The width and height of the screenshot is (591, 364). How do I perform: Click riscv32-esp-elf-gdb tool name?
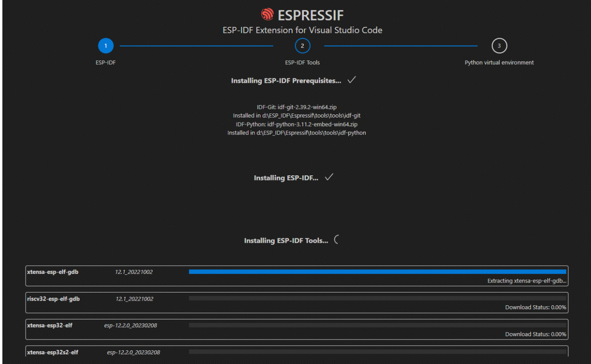tap(53, 299)
